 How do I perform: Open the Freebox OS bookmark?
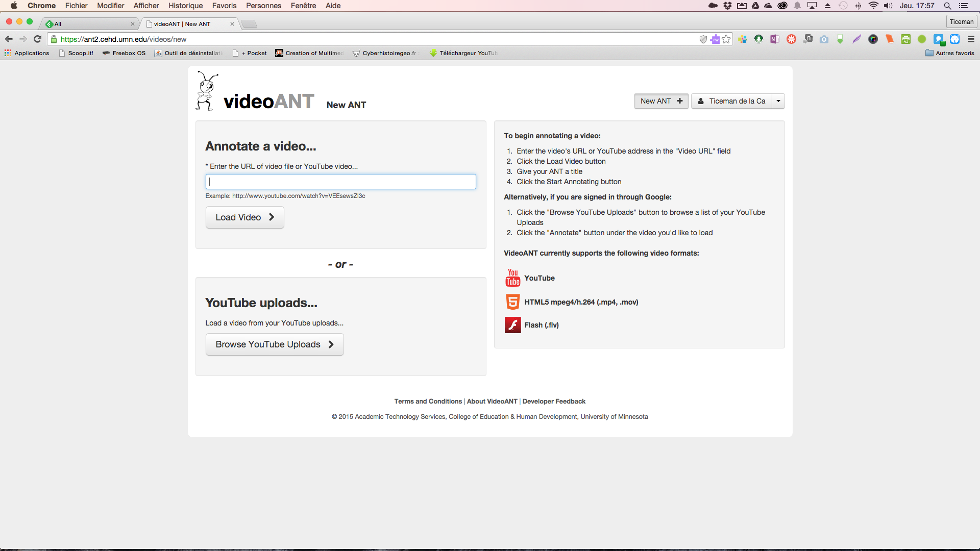tap(124, 53)
